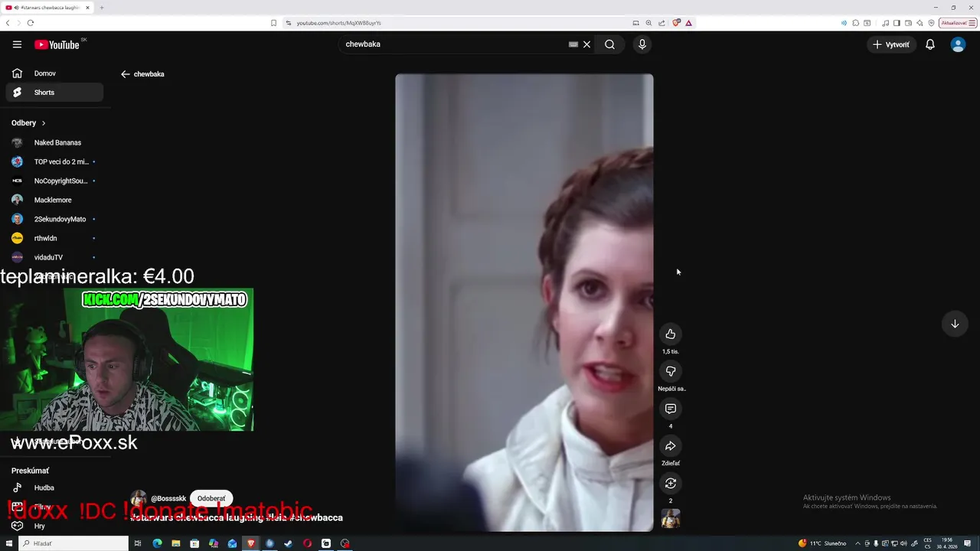Image resolution: width=980 pixels, height=551 pixels.
Task: Go back using arrow beside chewbaka
Action: pos(126,74)
